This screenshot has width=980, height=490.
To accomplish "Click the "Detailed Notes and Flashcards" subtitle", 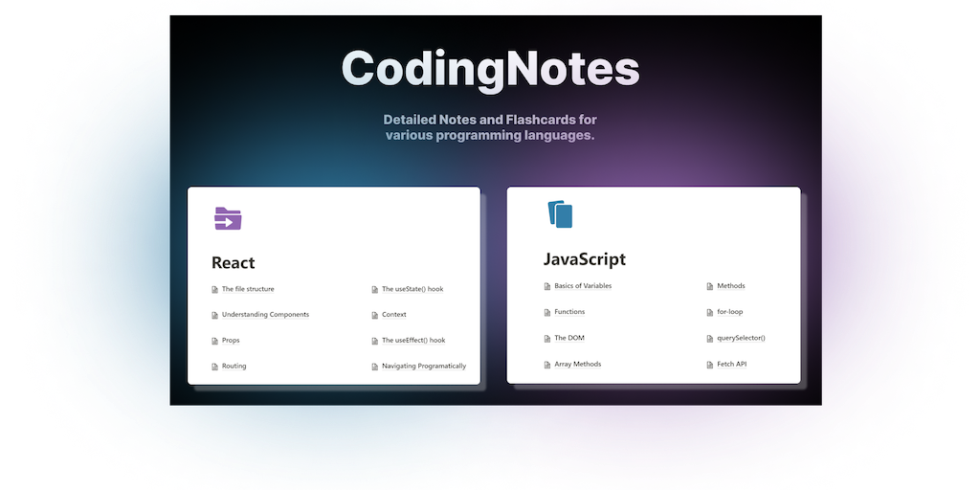I will tap(490, 127).
